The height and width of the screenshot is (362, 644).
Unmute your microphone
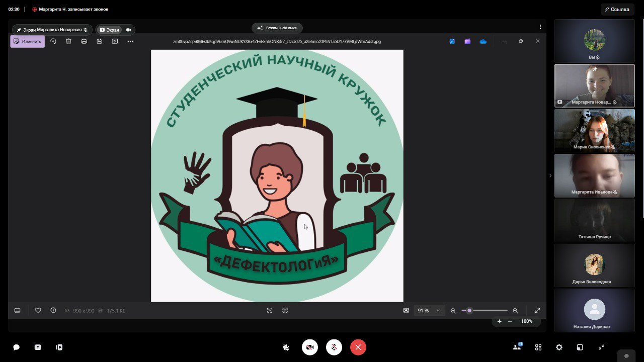point(334,347)
